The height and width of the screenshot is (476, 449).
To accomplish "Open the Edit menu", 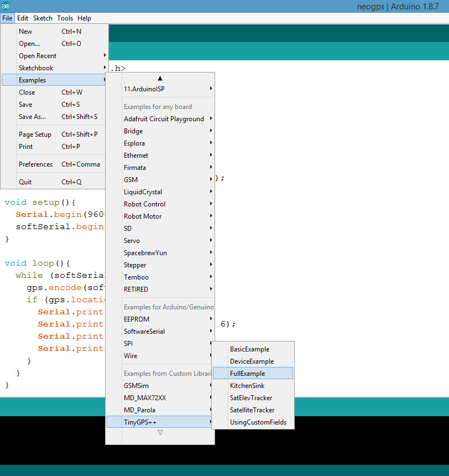I will pyautogui.click(x=23, y=18).
